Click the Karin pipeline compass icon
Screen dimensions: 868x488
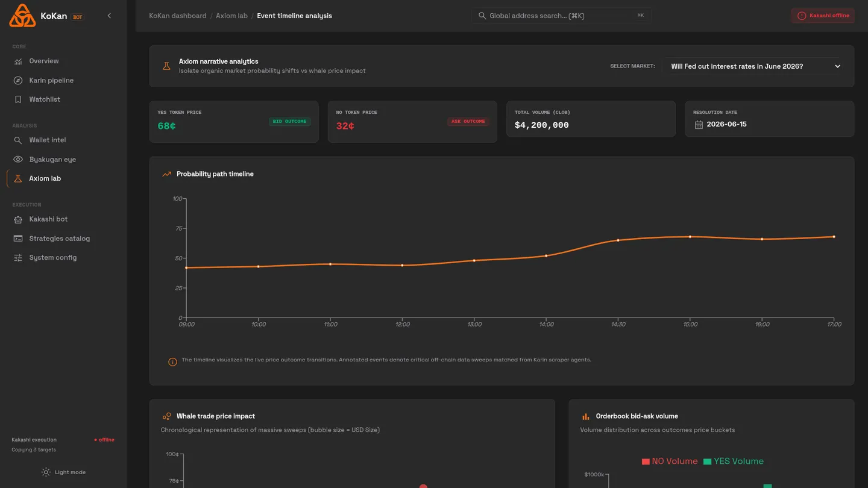[x=18, y=80]
